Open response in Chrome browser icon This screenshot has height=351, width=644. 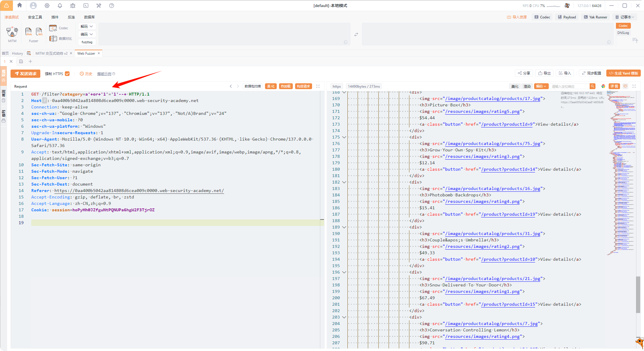coord(603,86)
